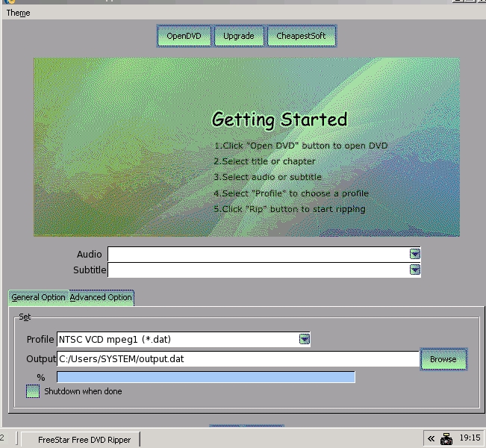
Task: Expand the Audio dropdown arrow
Action: click(x=415, y=254)
